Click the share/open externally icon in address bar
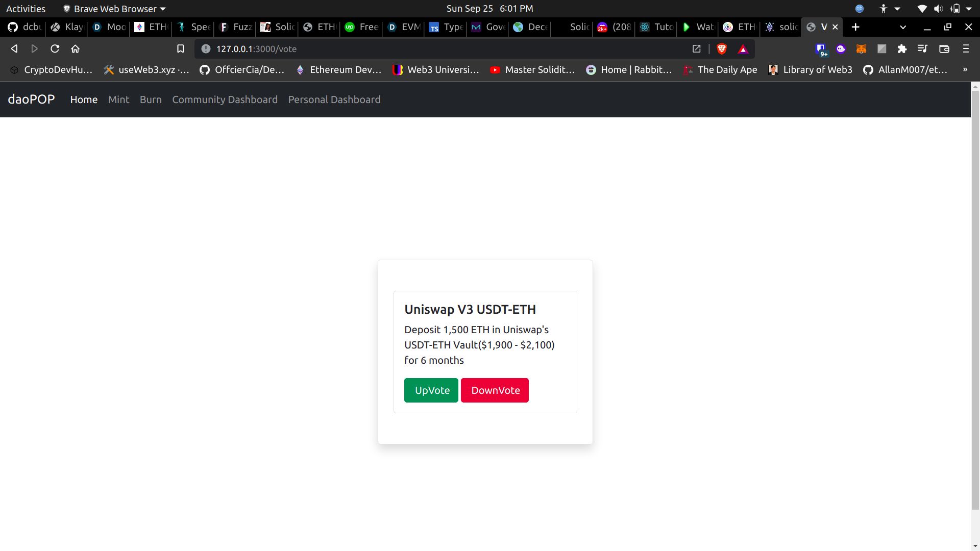 (696, 48)
